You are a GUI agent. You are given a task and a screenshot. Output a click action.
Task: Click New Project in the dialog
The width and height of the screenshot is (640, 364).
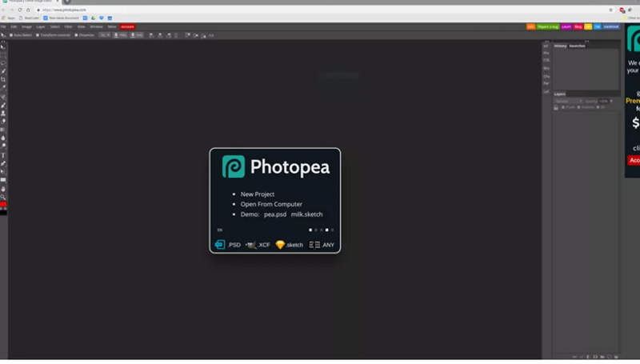[257, 194]
